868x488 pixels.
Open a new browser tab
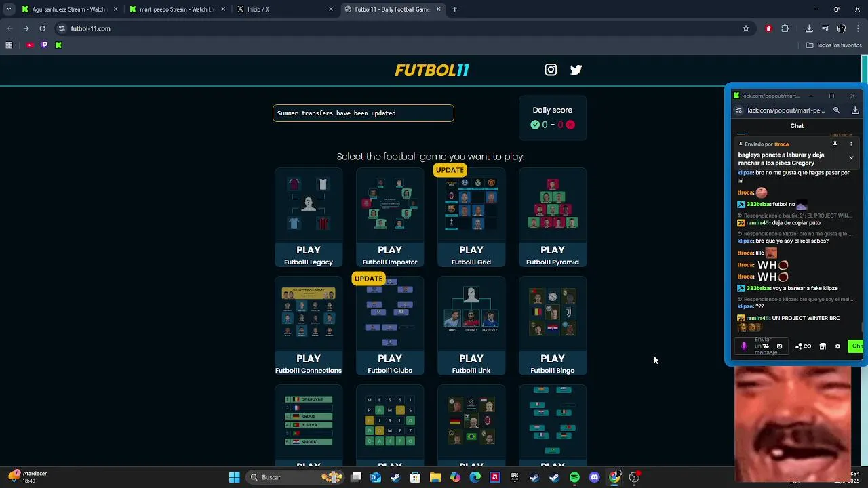coord(454,9)
